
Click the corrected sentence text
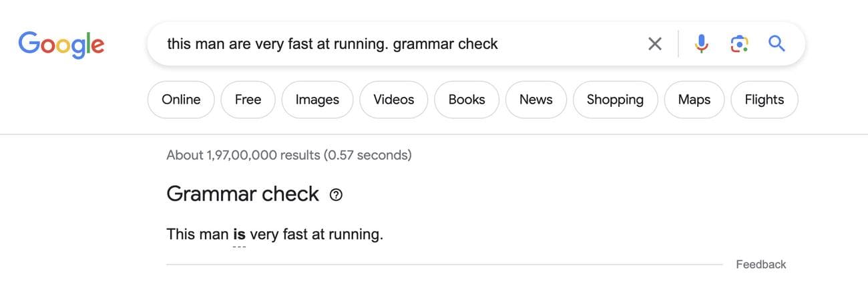[314, 235]
